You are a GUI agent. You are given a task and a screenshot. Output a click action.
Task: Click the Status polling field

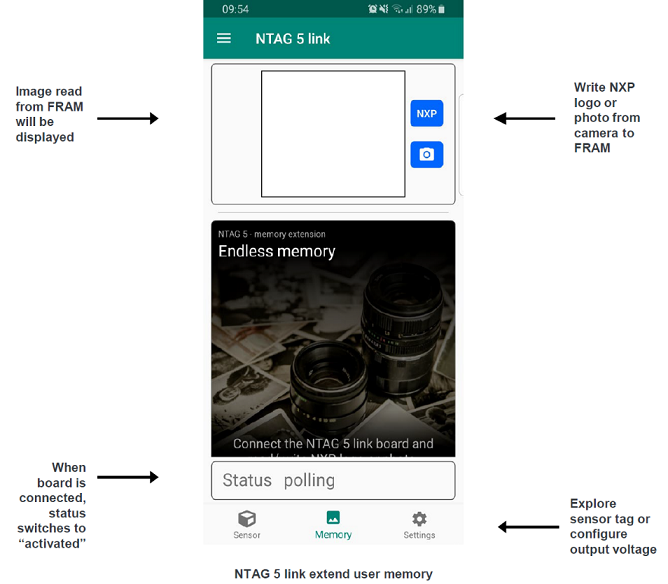[333, 480]
